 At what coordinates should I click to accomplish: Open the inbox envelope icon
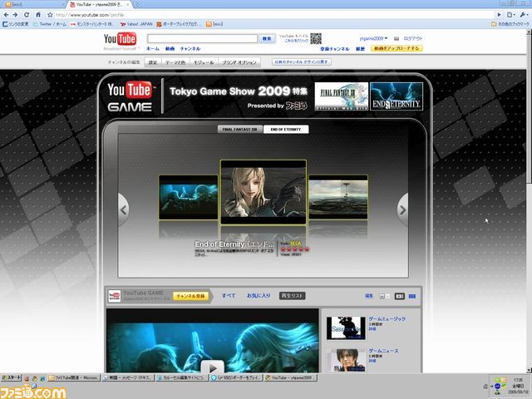[397, 39]
